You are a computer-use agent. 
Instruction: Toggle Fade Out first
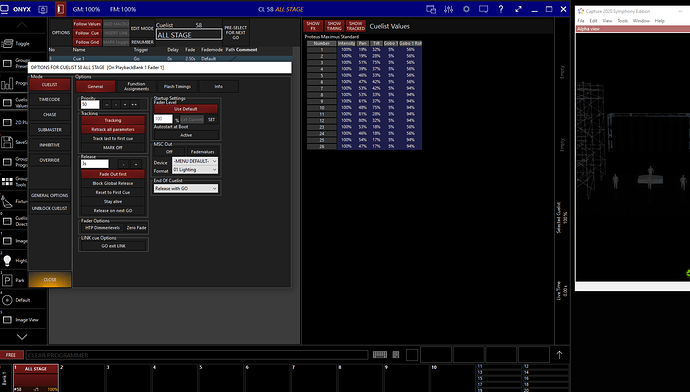(113, 174)
